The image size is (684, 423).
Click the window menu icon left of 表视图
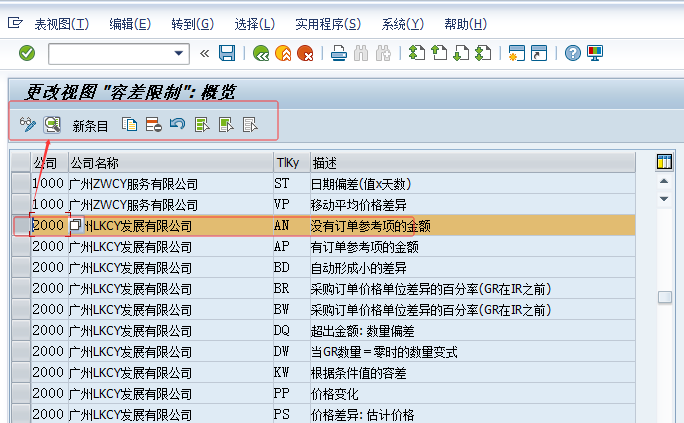click(15, 23)
